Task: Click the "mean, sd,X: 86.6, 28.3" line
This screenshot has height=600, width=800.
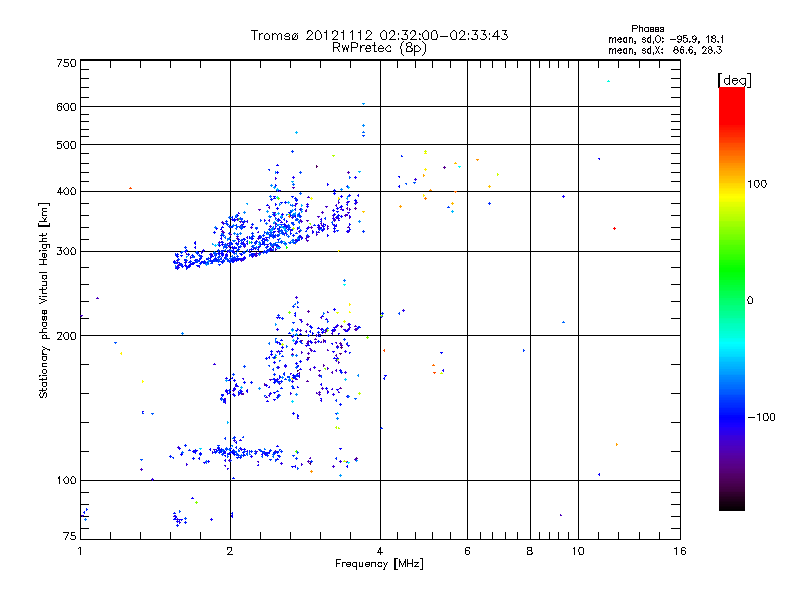Action: 665,50
